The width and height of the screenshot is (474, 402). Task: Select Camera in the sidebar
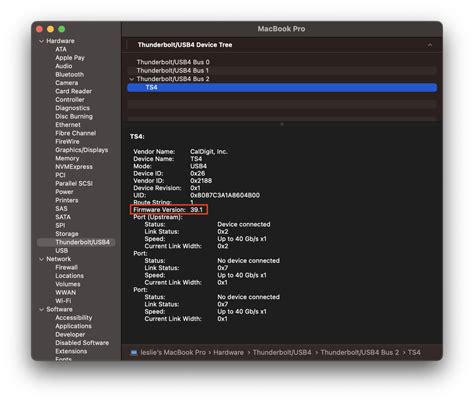click(67, 83)
